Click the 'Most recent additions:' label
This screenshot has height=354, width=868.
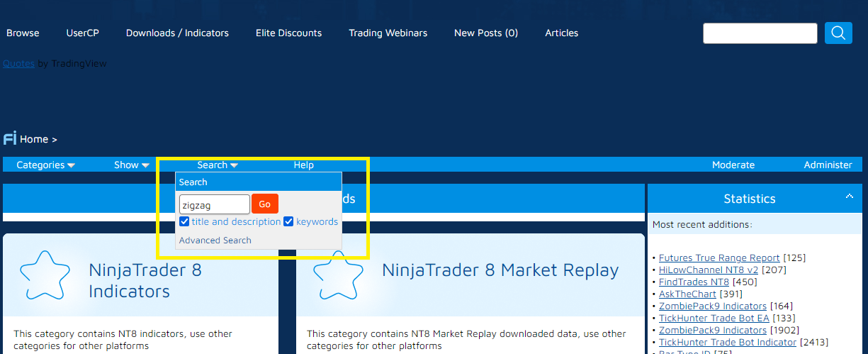coord(702,224)
